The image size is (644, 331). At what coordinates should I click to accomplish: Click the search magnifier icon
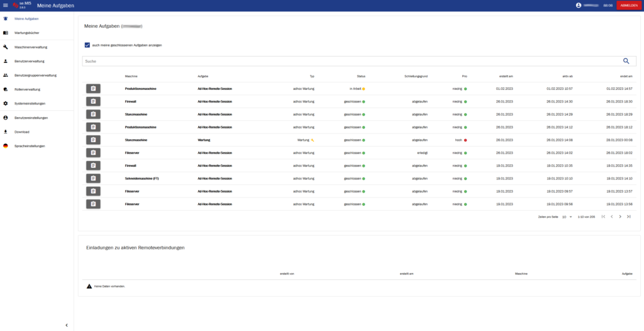click(626, 61)
